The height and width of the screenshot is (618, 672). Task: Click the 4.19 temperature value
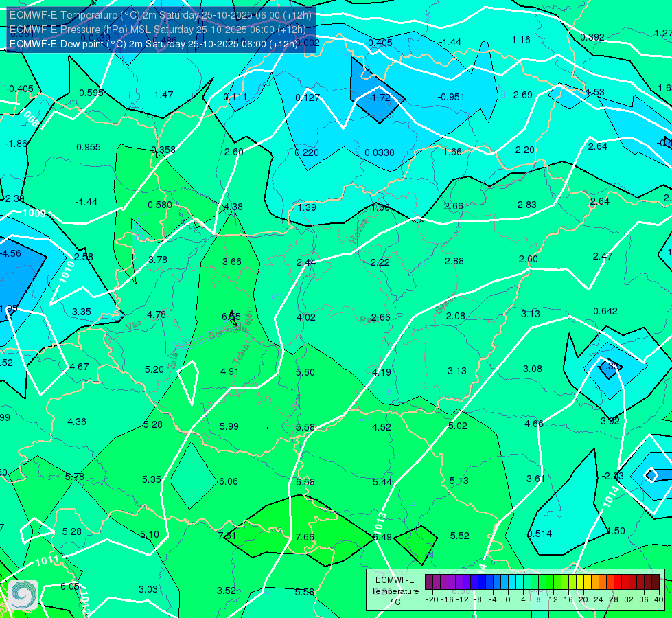[x=382, y=372]
